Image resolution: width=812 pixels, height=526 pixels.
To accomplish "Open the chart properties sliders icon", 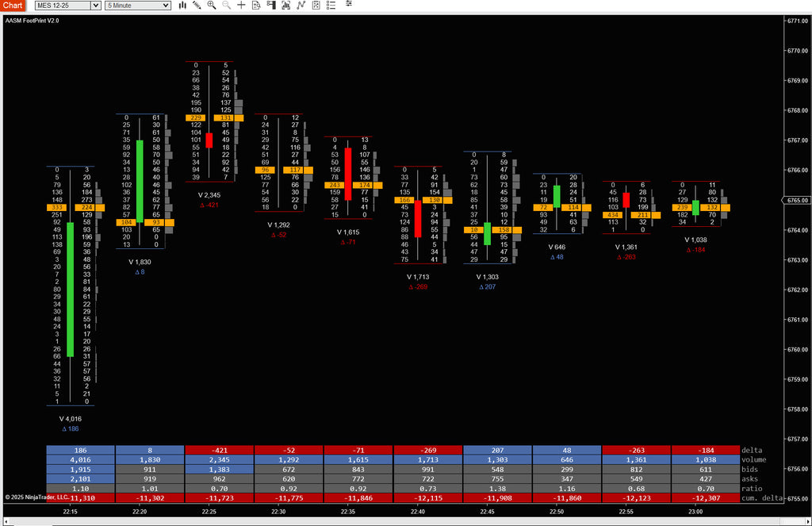I will (x=349, y=4).
